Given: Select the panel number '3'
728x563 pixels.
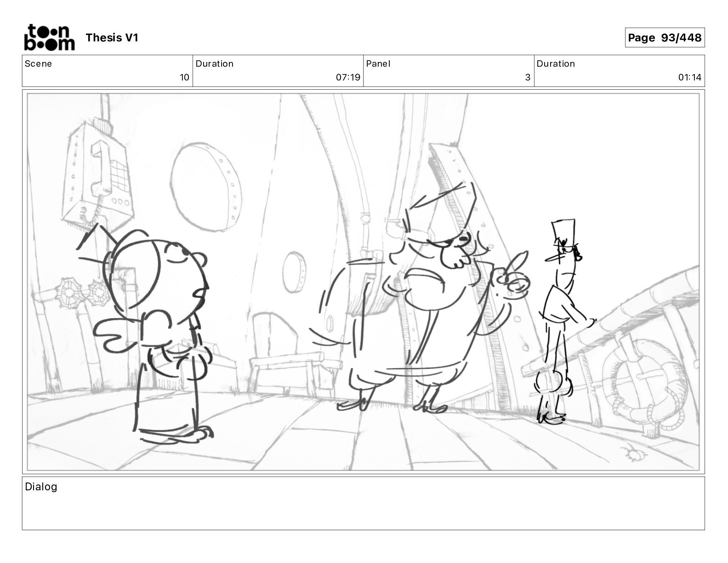Looking at the screenshot, I should (x=528, y=77).
